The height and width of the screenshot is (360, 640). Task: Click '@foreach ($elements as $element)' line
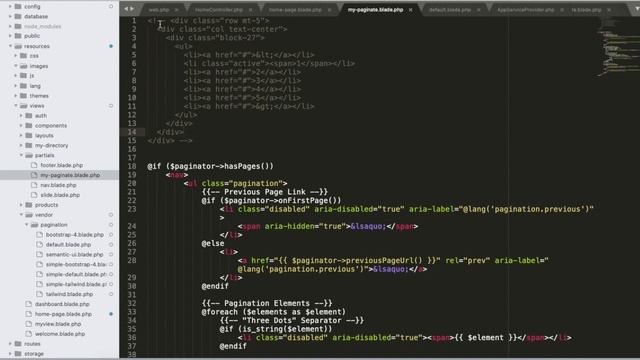click(273, 312)
